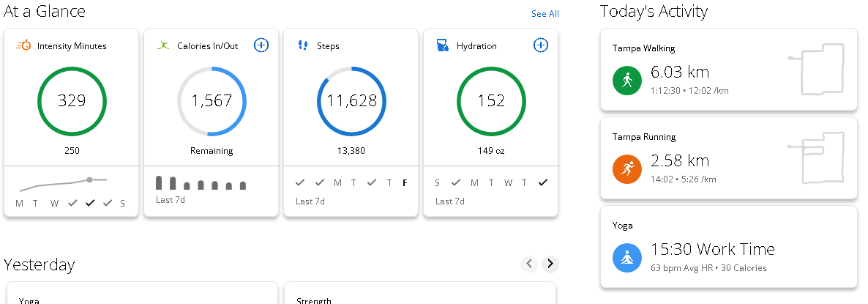Click the 329 intensity minutes ring
868x304 pixels.
pos(72,101)
